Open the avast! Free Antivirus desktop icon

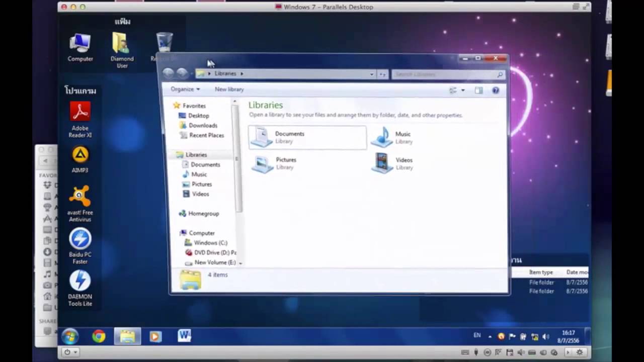tap(80, 204)
